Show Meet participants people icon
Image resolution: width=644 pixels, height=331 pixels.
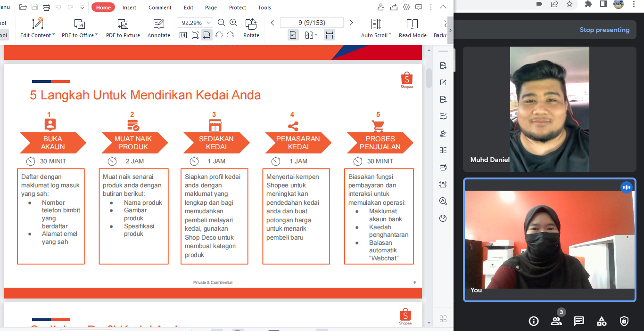click(556, 321)
